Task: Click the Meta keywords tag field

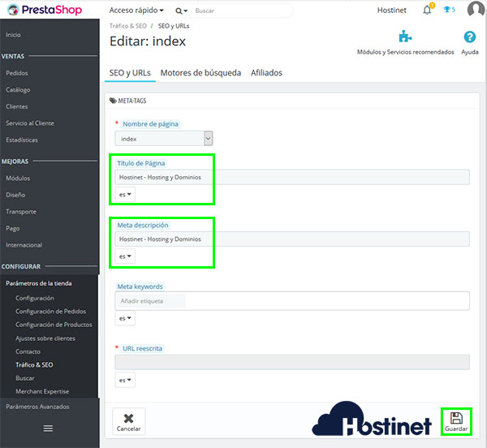Action: (x=292, y=301)
